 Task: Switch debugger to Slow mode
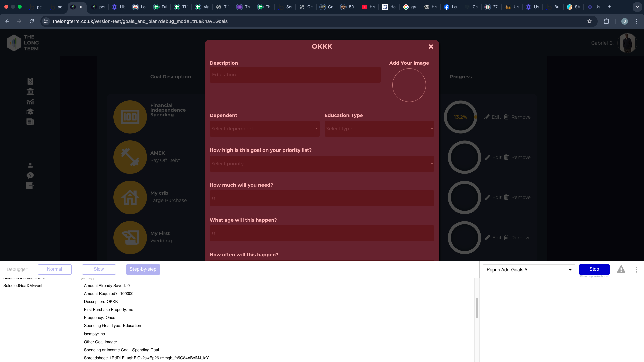click(x=99, y=269)
